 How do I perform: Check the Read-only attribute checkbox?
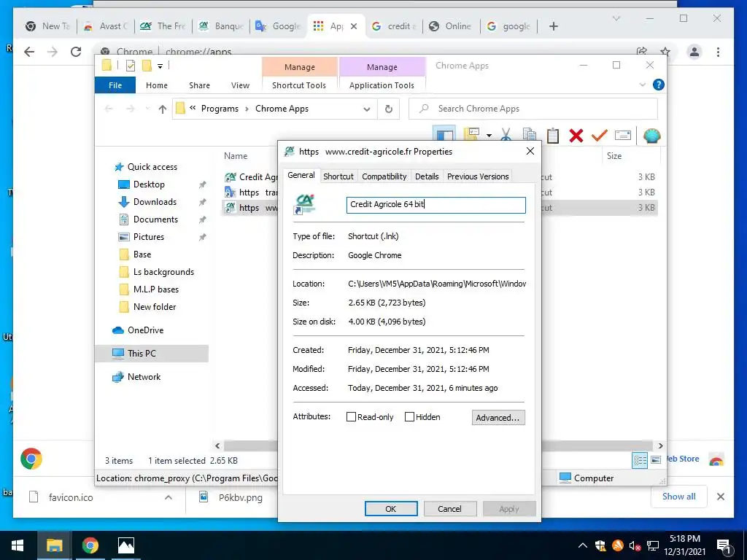click(x=351, y=416)
